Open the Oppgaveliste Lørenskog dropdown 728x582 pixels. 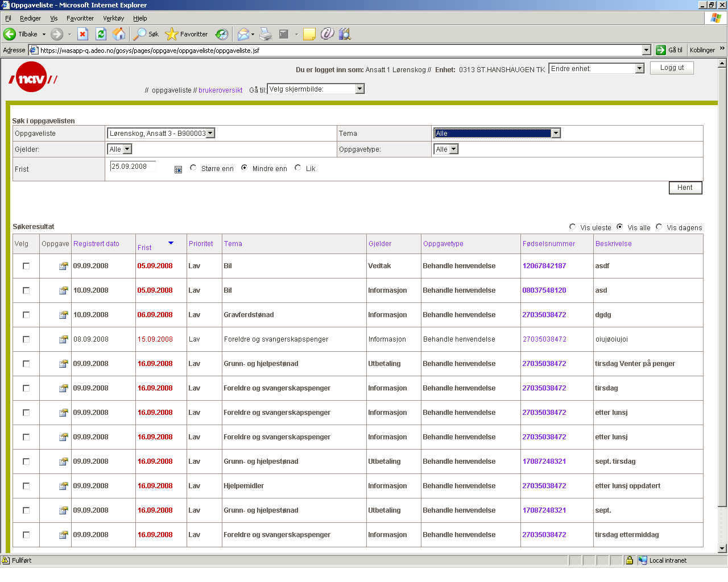(161, 134)
